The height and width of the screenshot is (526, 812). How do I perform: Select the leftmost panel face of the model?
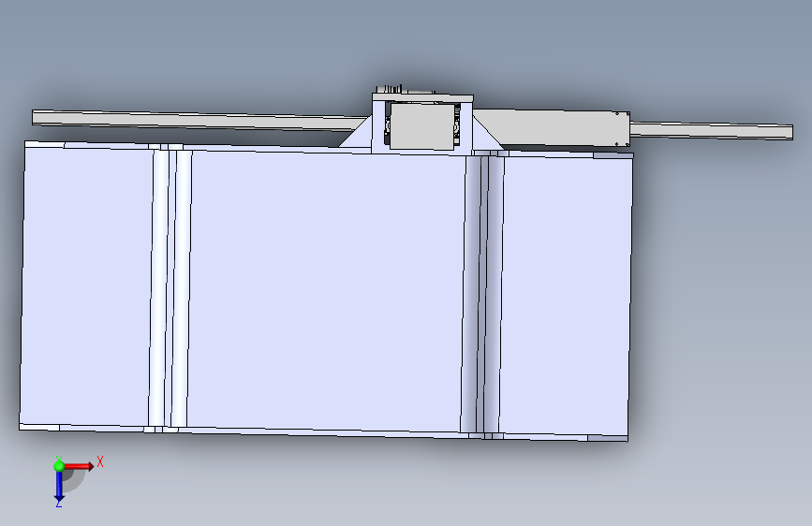point(87,285)
